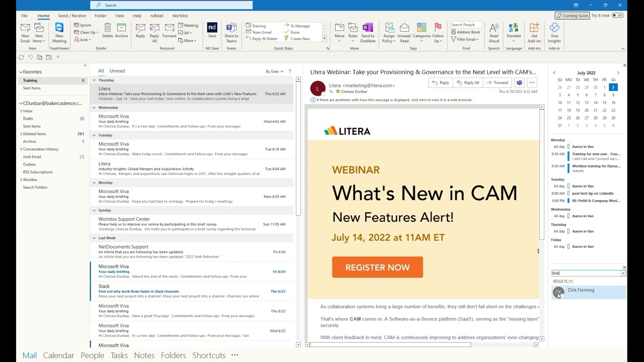The image size is (644, 362).
Task: Click the Meeting reply button
Action: coord(188,25)
